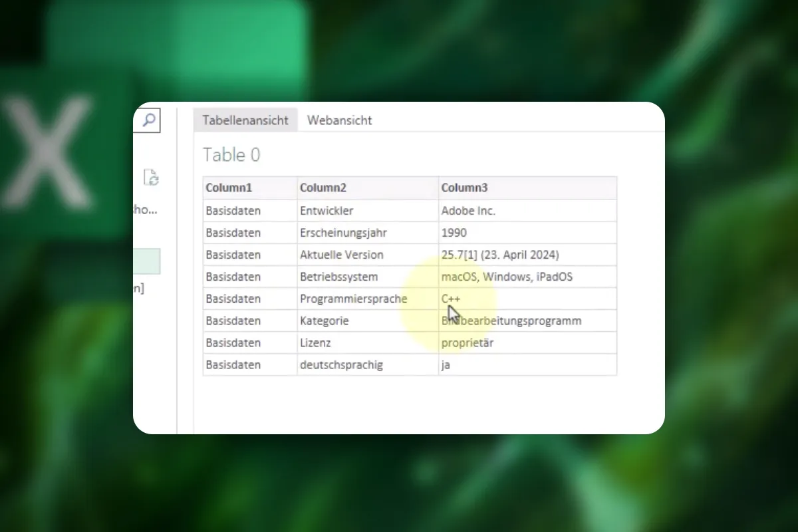Click the Adobe Inc. cell
Image resolution: width=798 pixels, height=532 pixels.
527,211
